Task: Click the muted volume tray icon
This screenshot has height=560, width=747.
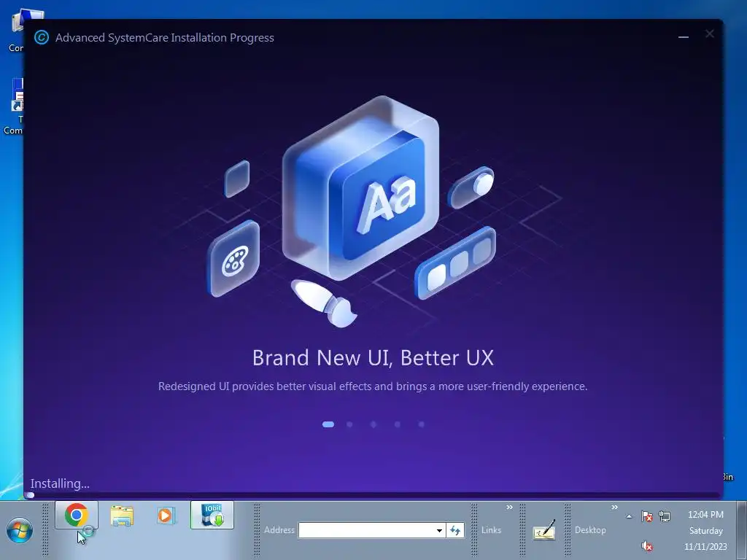Action: coord(647,545)
